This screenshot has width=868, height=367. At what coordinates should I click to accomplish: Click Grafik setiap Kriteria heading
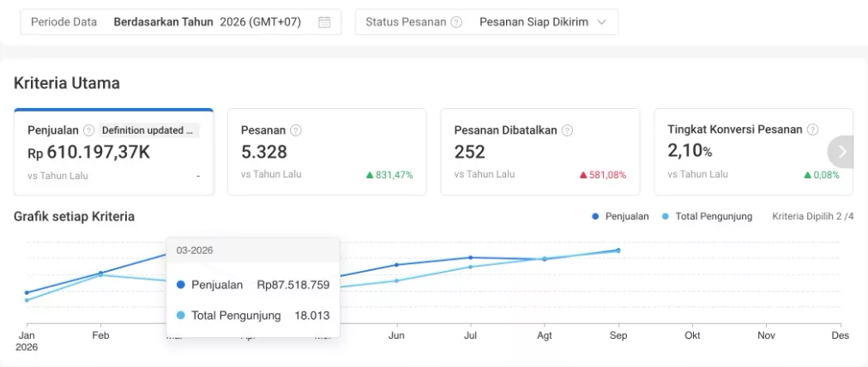(x=74, y=216)
